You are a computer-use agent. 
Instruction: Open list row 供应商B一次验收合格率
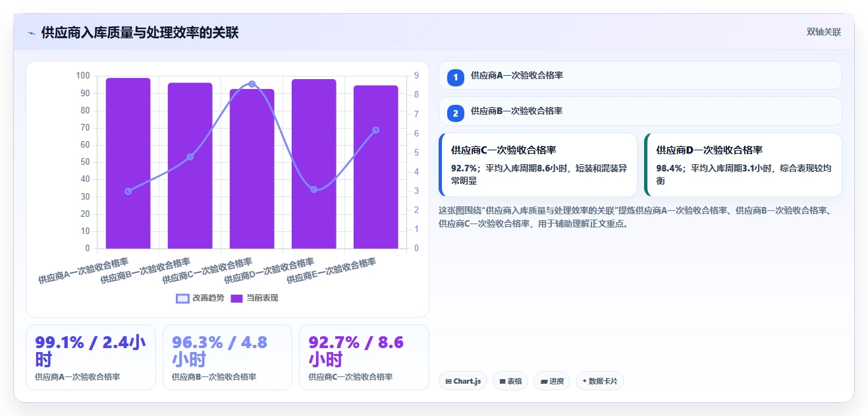(x=640, y=111)
